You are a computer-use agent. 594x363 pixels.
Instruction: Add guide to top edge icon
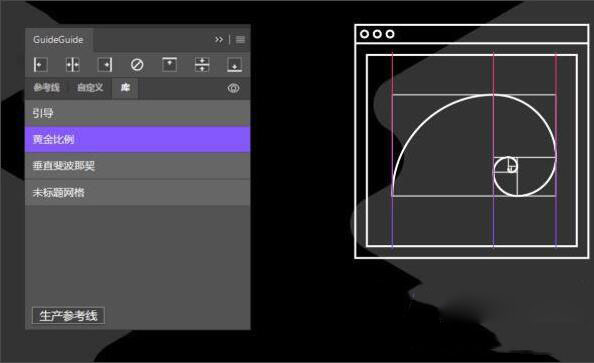point(169,64)
